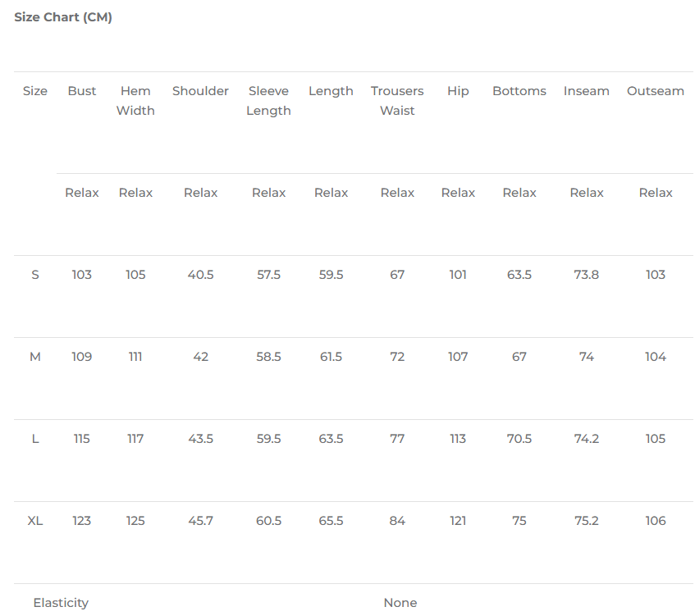Click the Inseam column header
This screenshot has width=695, height=616.
point(587,91)
